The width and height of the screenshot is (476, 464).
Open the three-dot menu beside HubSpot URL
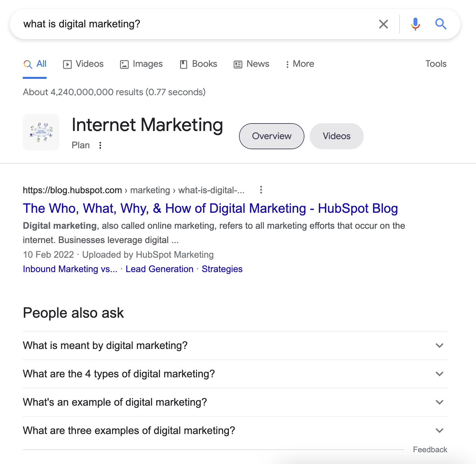click(261, 190)
